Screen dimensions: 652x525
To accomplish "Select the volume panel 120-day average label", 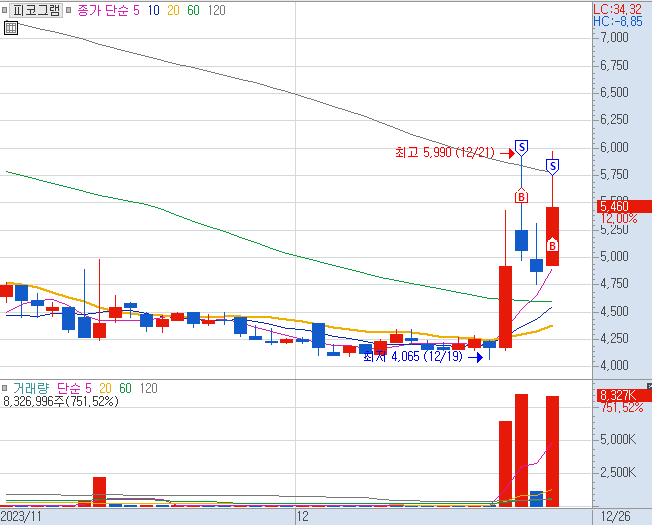I will [x=148, y=388].
